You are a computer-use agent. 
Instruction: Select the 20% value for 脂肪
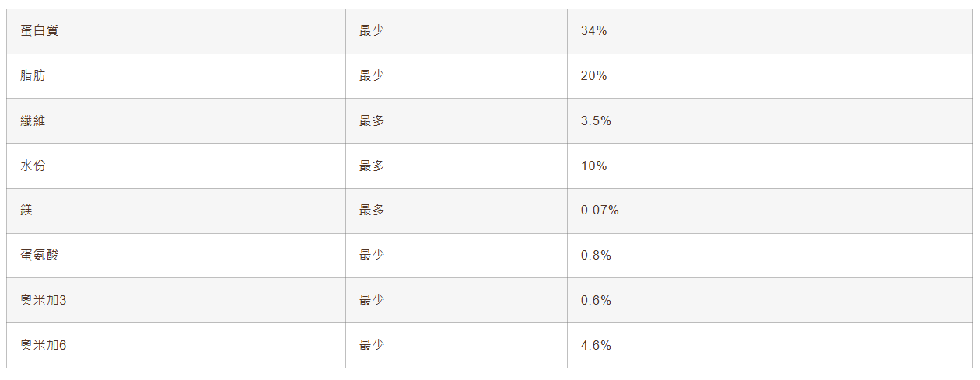(593, 76)
